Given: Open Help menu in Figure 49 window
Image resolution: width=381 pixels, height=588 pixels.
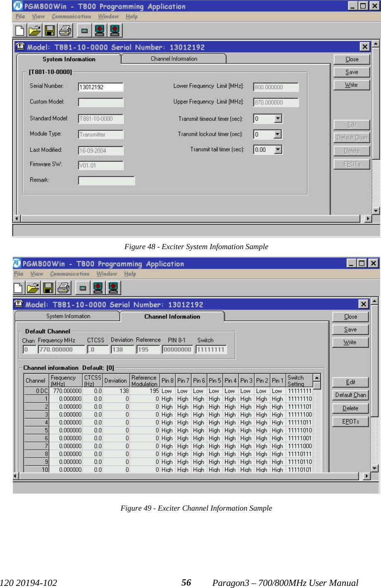Looking at the screenshot, I should (x=130, y=274).
